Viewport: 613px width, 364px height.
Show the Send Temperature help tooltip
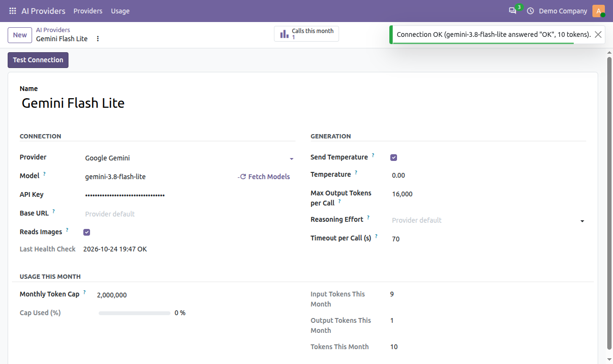(x=373, y=155)
